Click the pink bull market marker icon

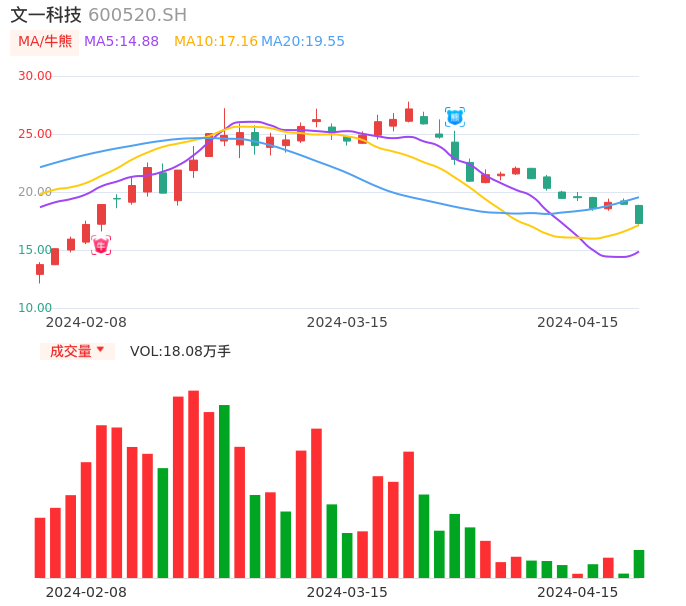tap(101, 245)
